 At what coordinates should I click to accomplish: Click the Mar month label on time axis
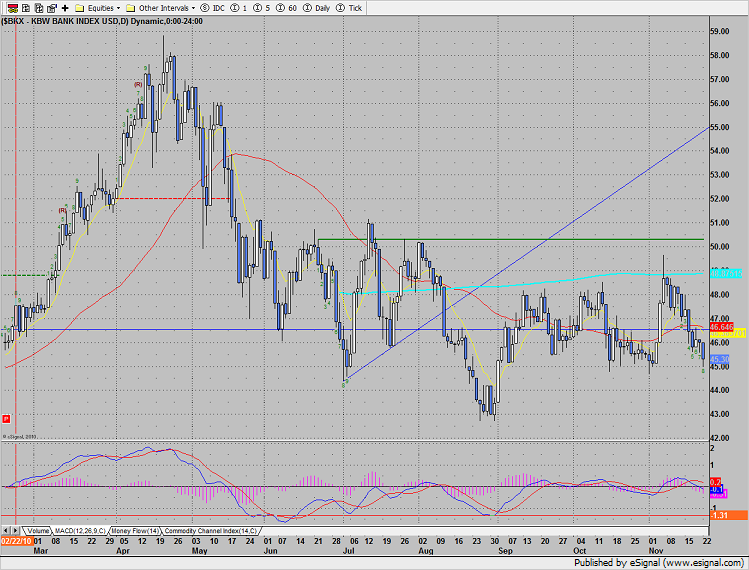(x=41, y=551)
